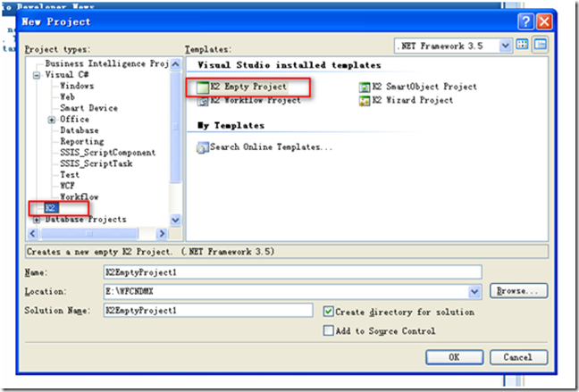Open Search Online Templates
The height and width of the screenshot is (392, 579).
[x=264, y=147]
